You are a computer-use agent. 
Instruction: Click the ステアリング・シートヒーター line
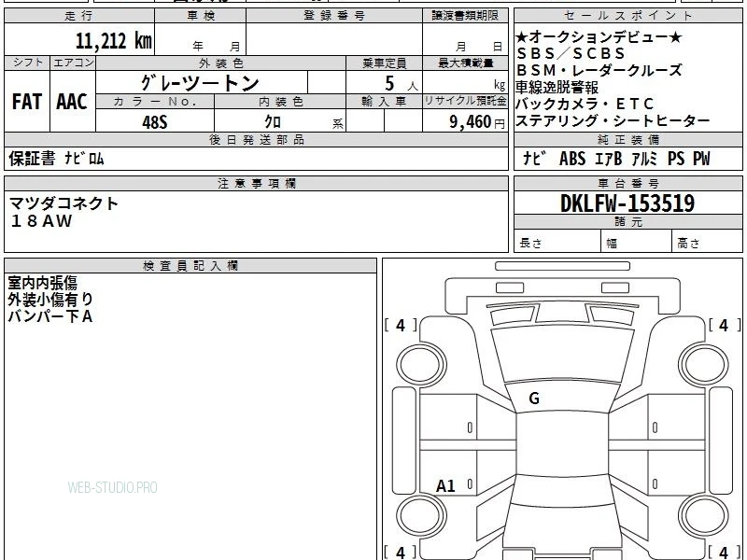(613, 121)
